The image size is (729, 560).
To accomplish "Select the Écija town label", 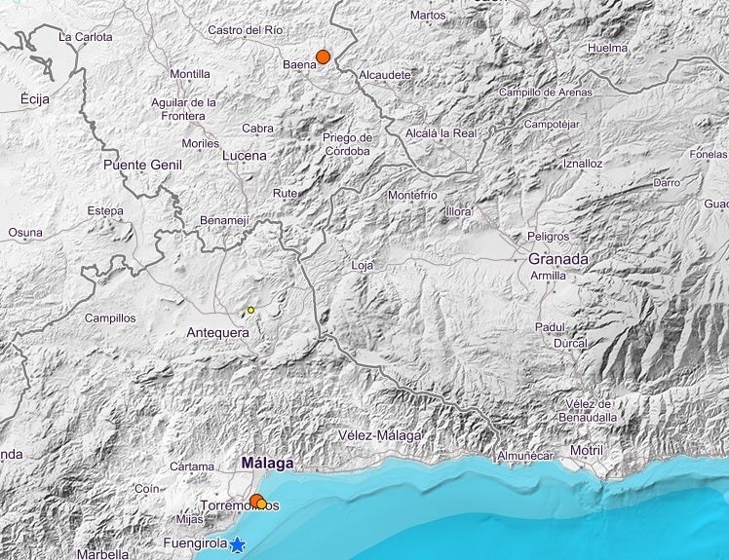I will tap(35, 99).
